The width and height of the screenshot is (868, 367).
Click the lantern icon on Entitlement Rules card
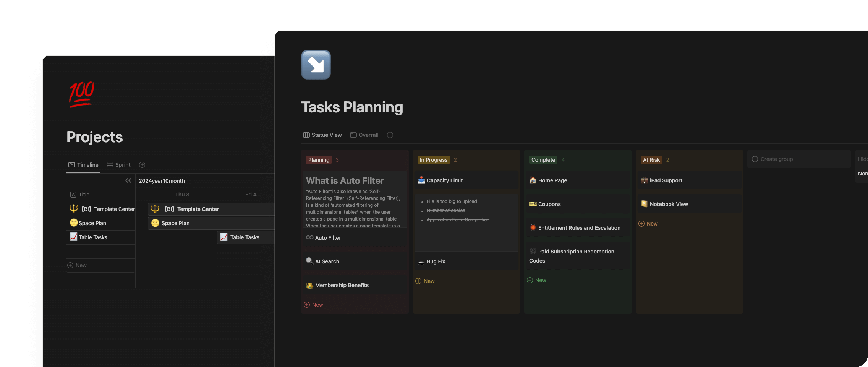pyautogui.click(x=532, y=228)
